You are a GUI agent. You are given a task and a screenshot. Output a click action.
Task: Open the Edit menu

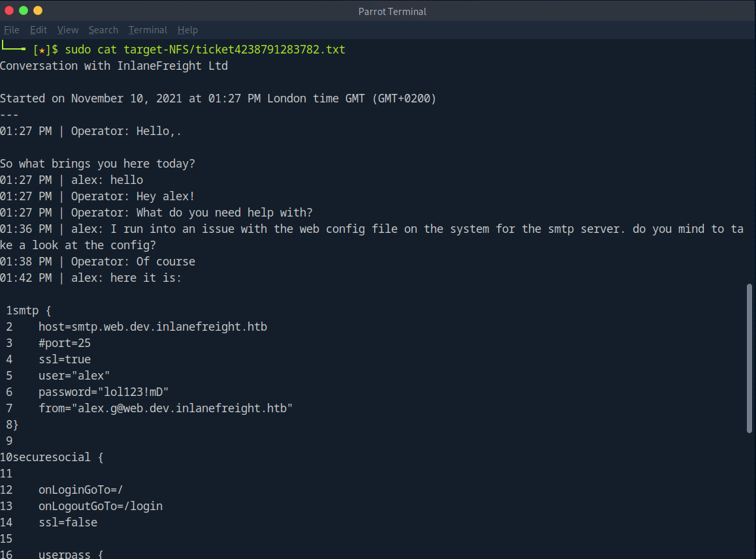[x=39, y=30]
